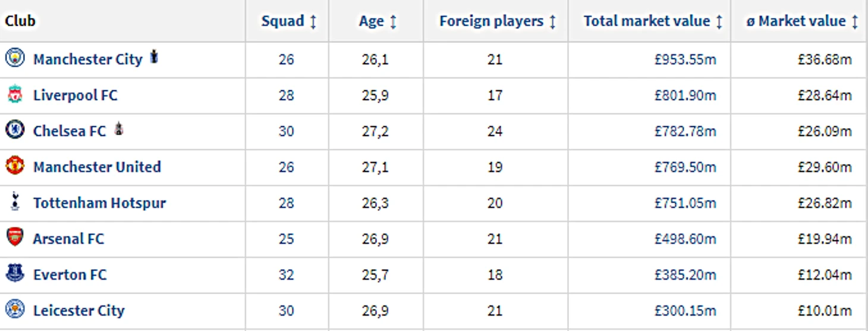This screenshot has height=331, width=868.
Task: Click the Arsenal FC club crest
Action: (x=15, y=238)
